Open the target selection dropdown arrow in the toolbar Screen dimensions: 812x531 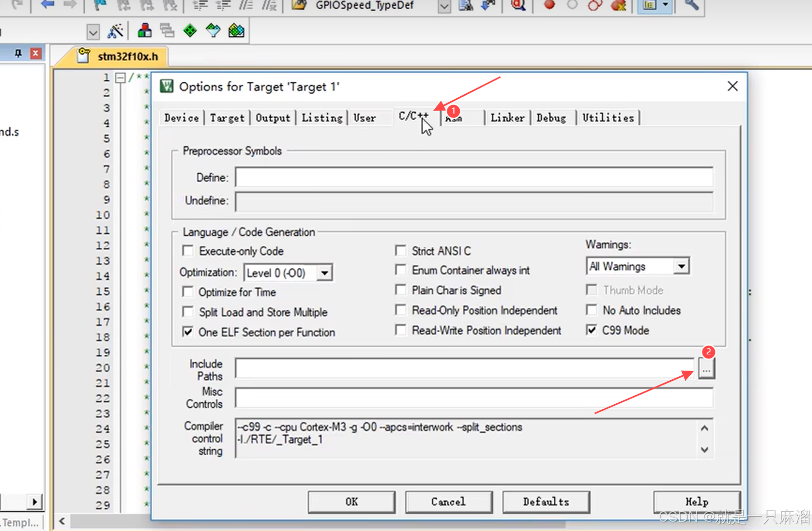point(93,32)
